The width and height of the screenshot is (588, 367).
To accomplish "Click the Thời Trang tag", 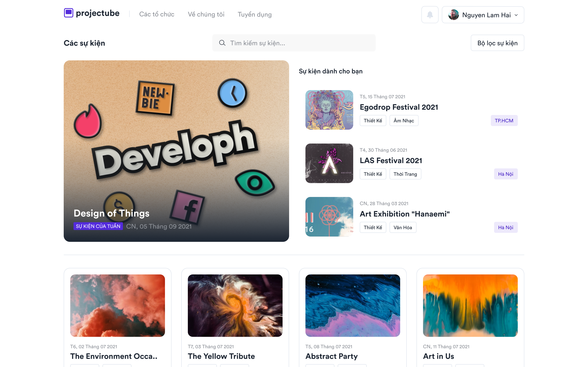I will [x=405, y=174].
